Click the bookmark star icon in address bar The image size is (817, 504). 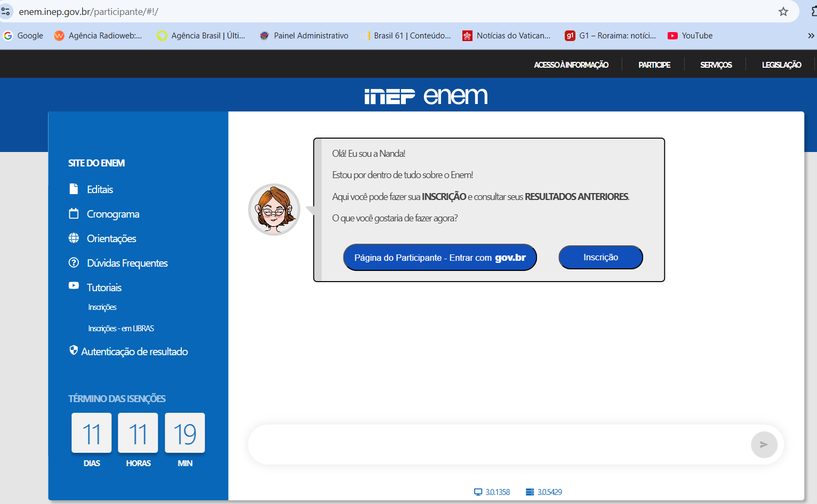pos(783,12)
